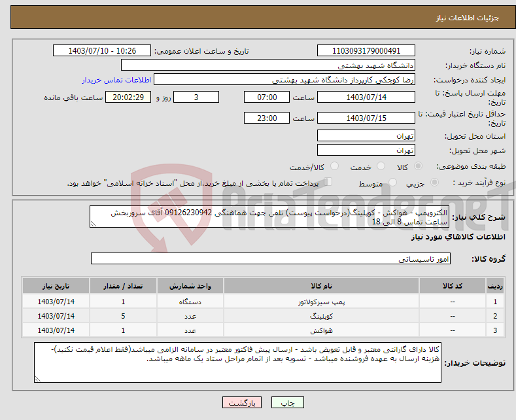Select the کالا/خدمت radio button

[x=334, y=166]
